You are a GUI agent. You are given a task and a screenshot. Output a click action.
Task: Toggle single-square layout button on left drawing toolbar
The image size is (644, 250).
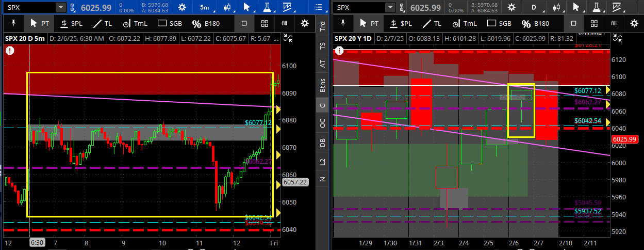coord(244,23)
